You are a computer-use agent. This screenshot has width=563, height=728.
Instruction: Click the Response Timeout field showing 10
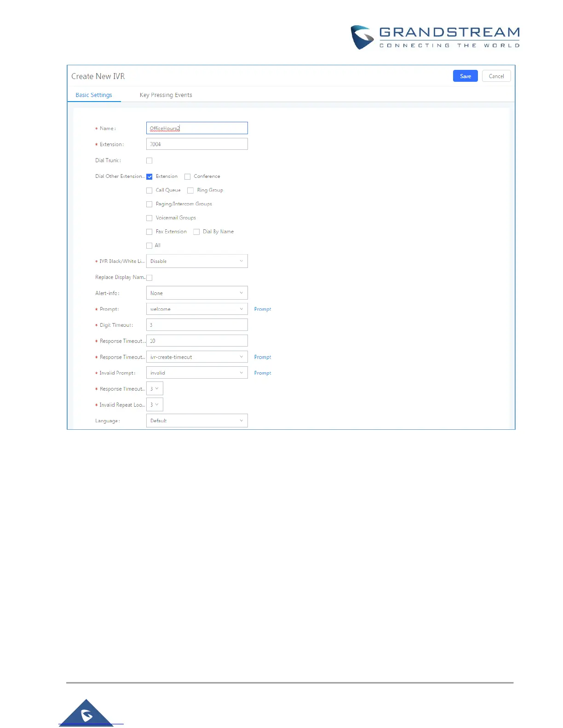pyautogui.click(x=197, y=341)
